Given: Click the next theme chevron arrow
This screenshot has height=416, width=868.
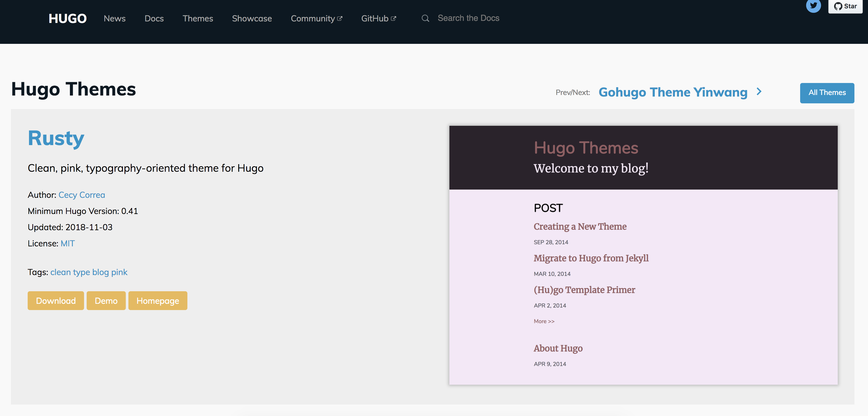Looking at the screenshot, I should (x=759, y=92).
